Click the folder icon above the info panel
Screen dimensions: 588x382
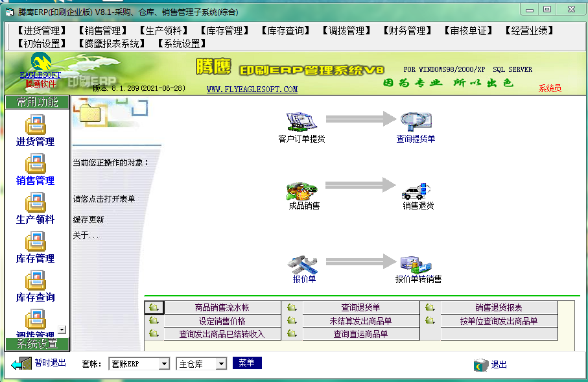(x=90, y=113)
